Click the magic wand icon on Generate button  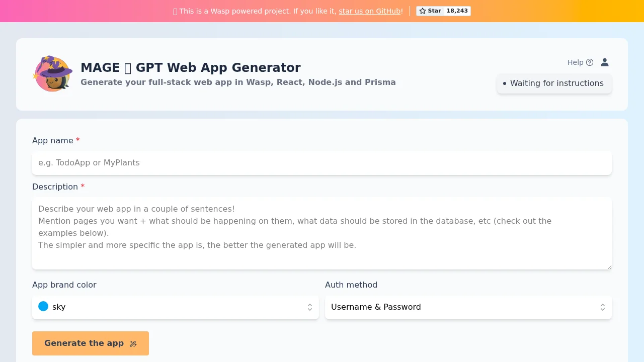(133, 343)
